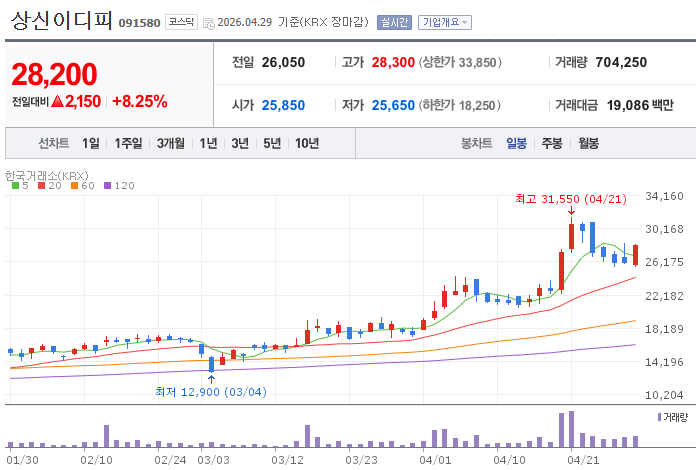This screenshot has width=696, height=470.
Task: Click the volume value 704,250
Action: pyautogui.click(x=621, y=63)
